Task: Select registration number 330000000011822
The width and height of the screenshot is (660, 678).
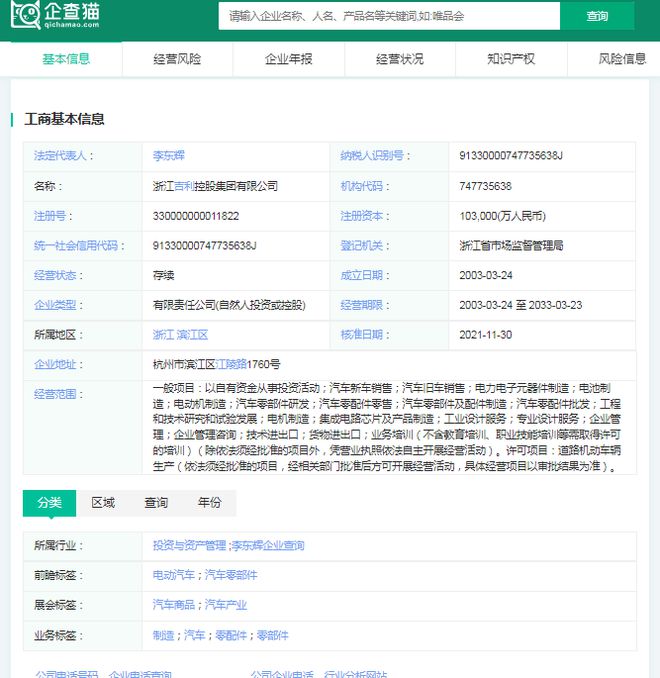Action: pyautogui.click(x=196, y=216)
